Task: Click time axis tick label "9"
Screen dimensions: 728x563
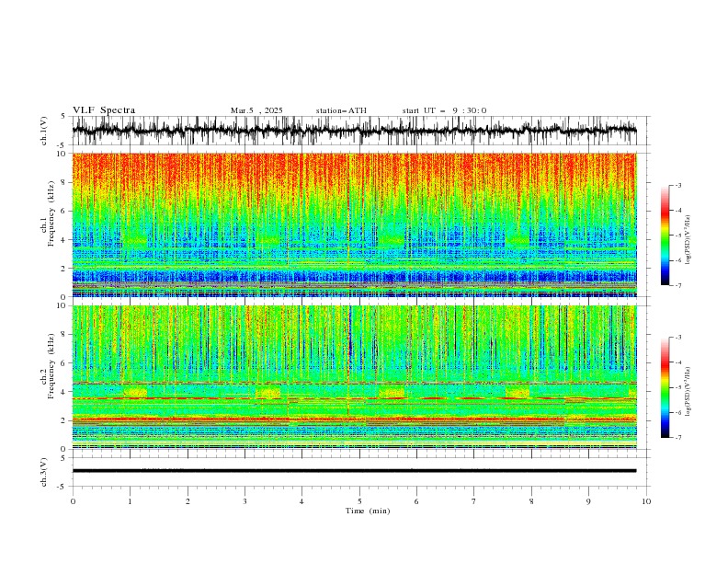Action: (x=588, y=501)
